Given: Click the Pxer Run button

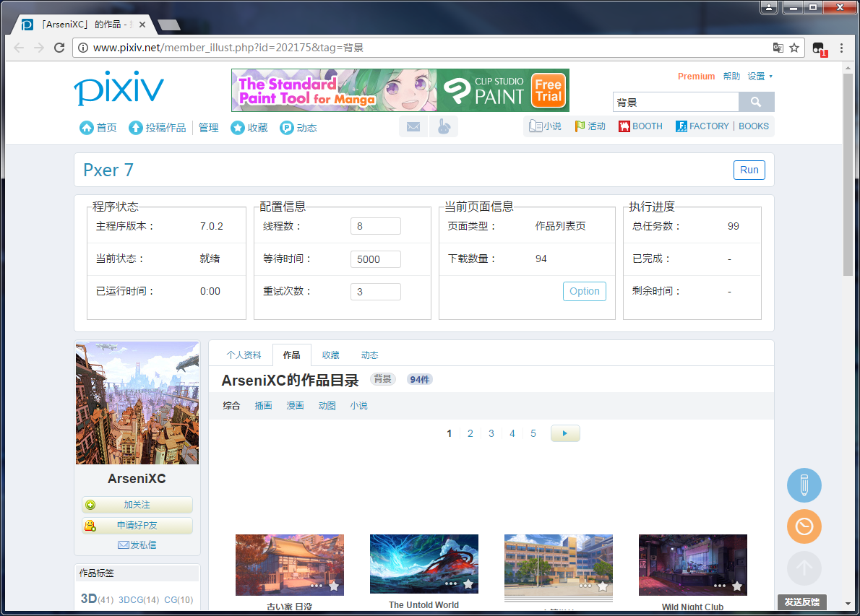Looking at the screenshot, I should (749, 170).
